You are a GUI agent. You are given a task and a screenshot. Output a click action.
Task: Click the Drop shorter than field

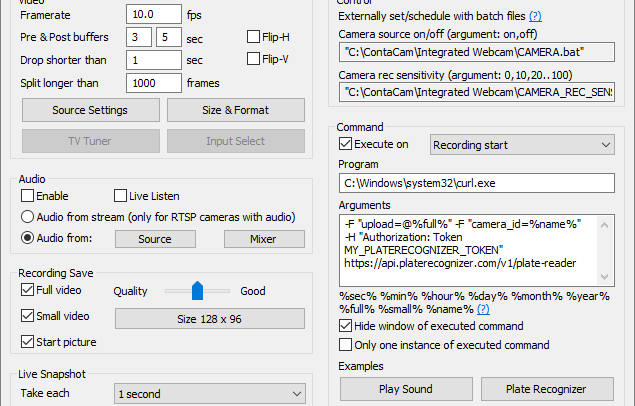click(153, 60)
